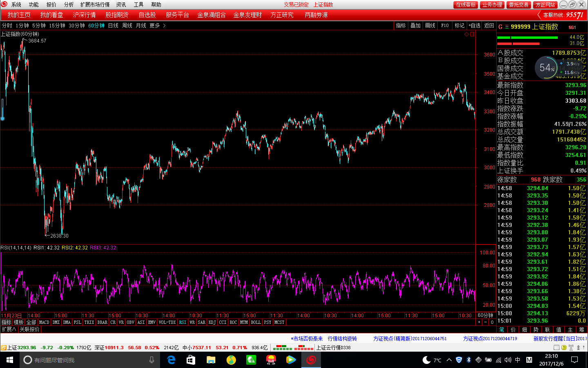Viewport: 588px width, 368px height.
Task: Click the red split-panel icon beside diamond
Action: tap(472, 34)
